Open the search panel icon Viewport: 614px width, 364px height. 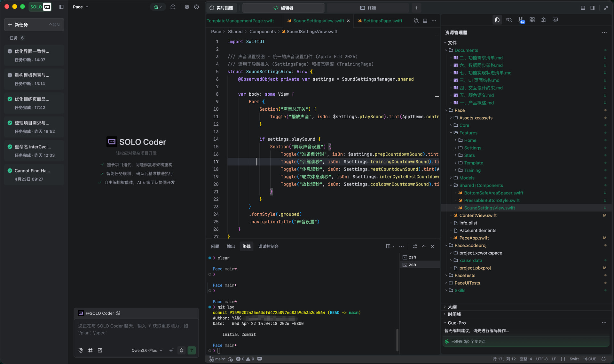pyautogui.click(x=509, y=20)
